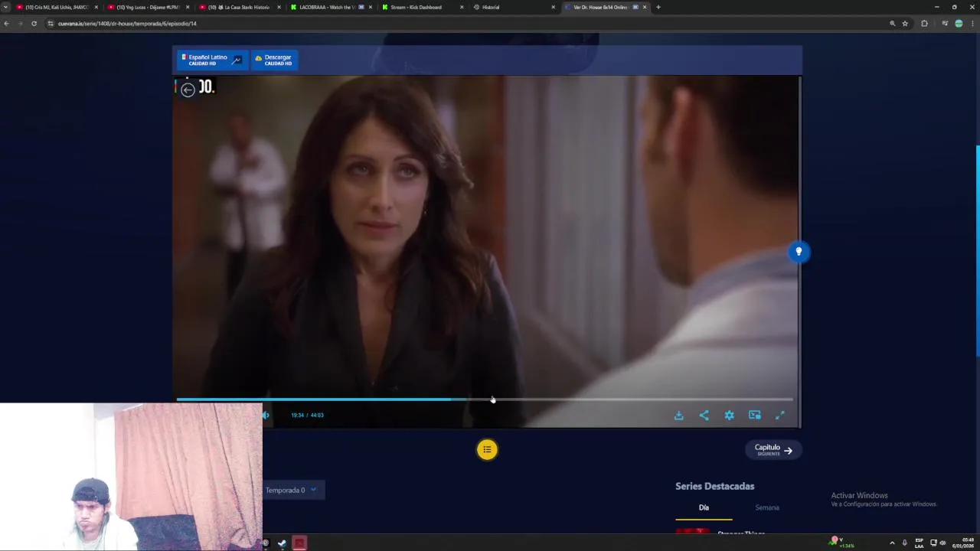The width and height of the screenshot is (980, 551).
Task: Switch to the Semana tab
Action: click(766, 507)
